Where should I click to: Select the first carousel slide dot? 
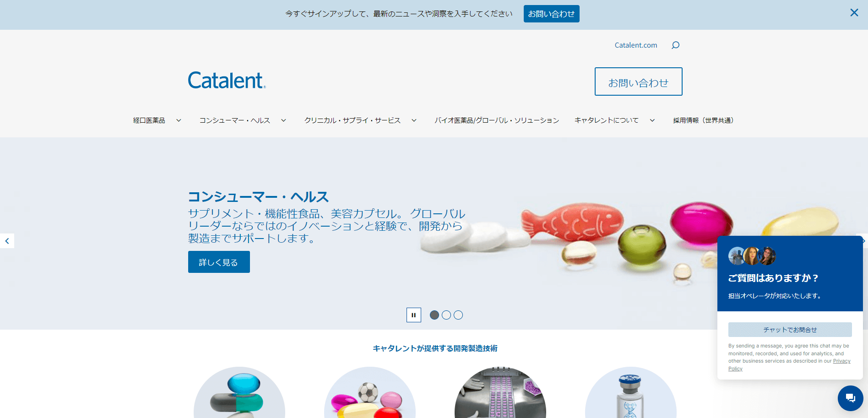coord(434,315)
